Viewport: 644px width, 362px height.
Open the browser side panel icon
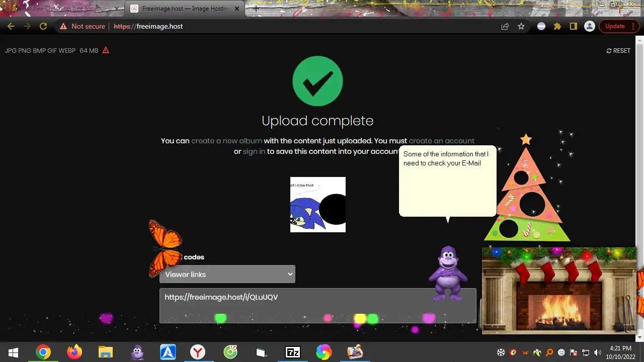[573, 26]
